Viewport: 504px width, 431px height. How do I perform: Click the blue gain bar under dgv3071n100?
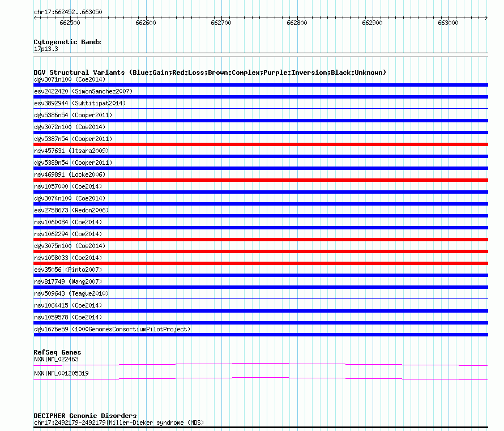point(260,85)
